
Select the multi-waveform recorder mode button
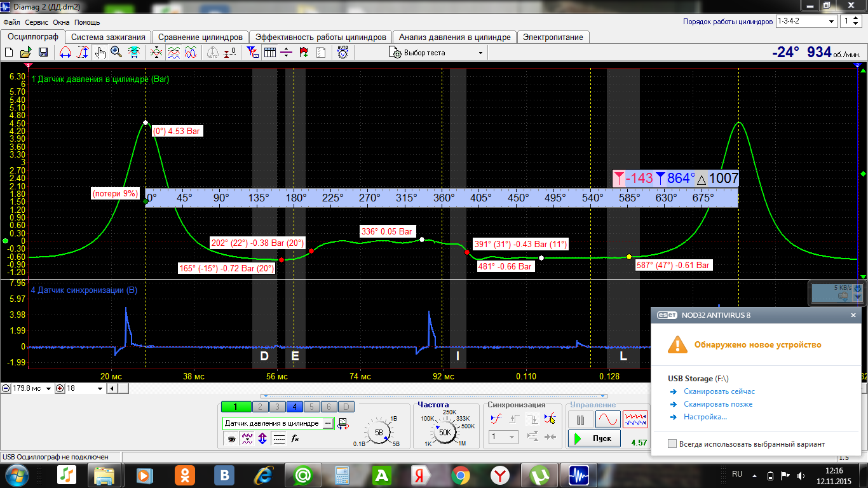pyautogui.click(x=635, y=419)
